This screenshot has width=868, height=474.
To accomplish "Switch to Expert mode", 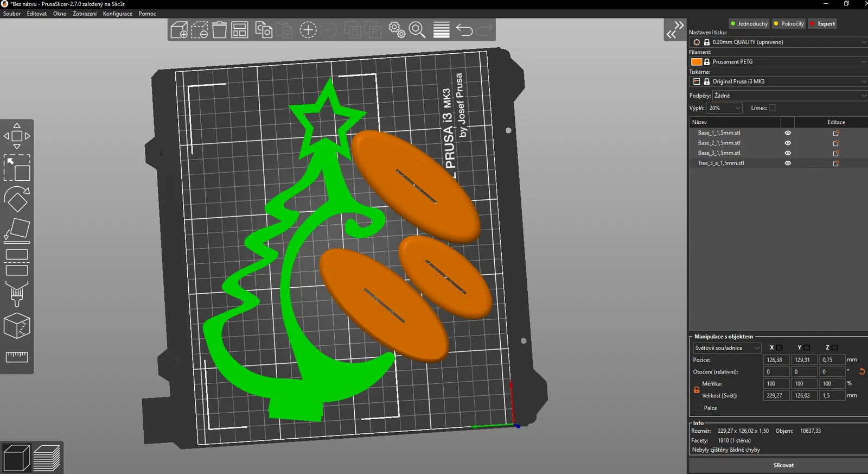I will [822, 24].
